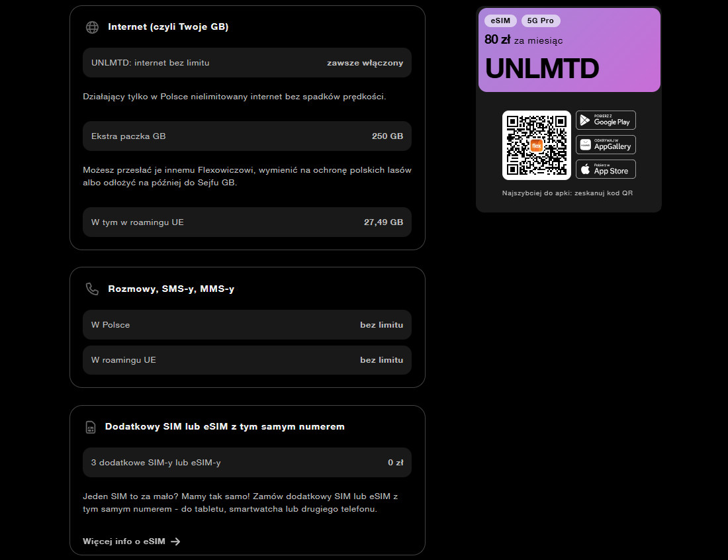This screenshot has width=728, height=560.
Task: Open the App Store download badge
Action: pos(606,169)
